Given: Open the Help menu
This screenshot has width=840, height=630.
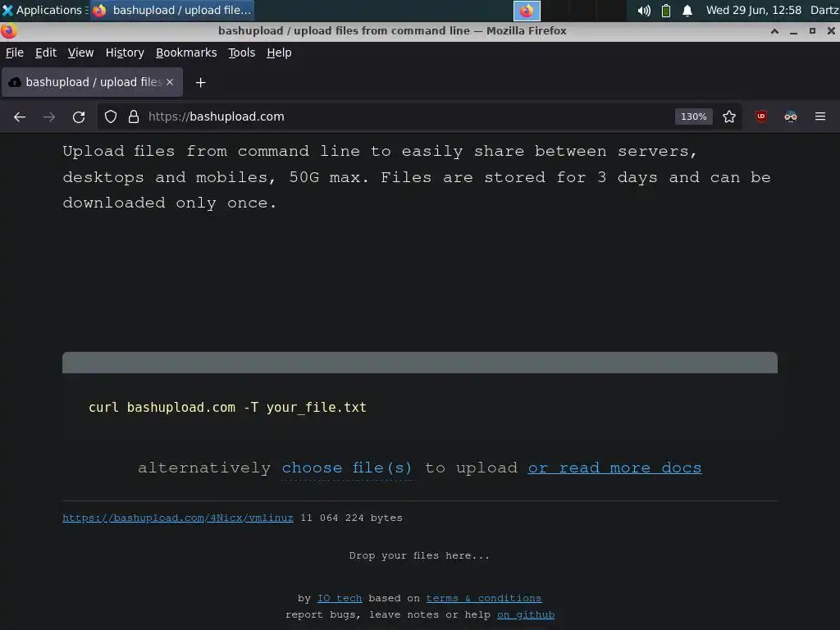Looking at the screenshot, I should pyautogui.click(x=279, y=52).
